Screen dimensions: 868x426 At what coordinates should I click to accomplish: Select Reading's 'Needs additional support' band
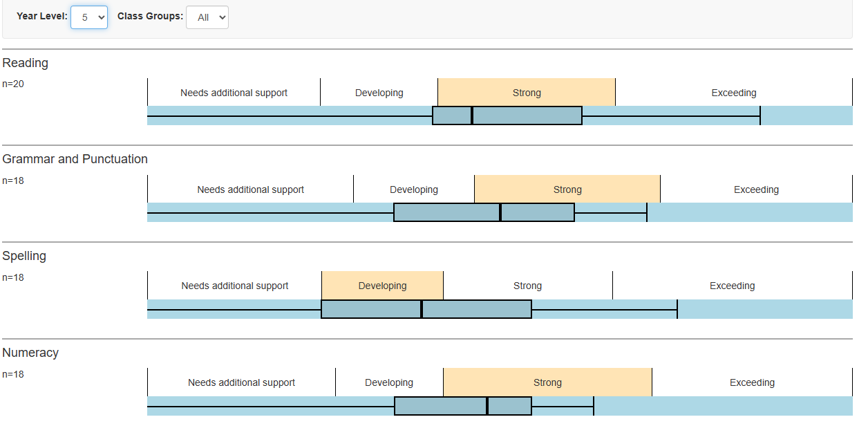(x=234, y=93)
